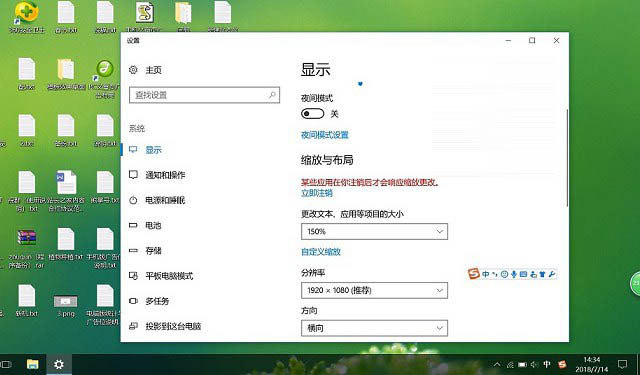Open the network icon in system tray
This screenshot has height=375, width=640.
510,364
